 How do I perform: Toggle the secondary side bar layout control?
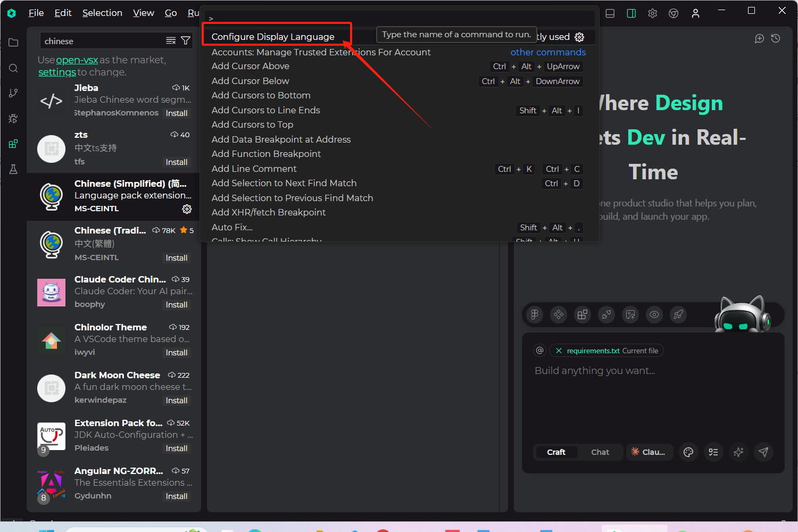[x=631, y=13]
